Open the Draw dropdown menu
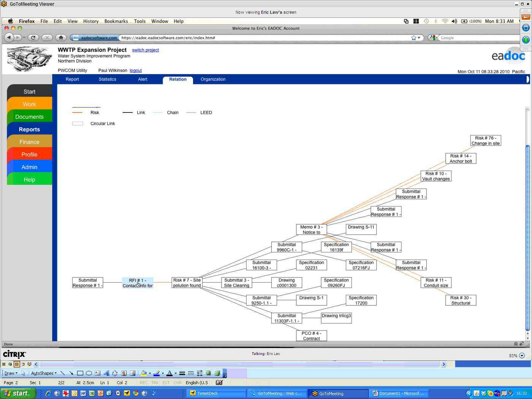Image resolution: width=532 pixels, height=399 pixels. [x=11, y=373]
